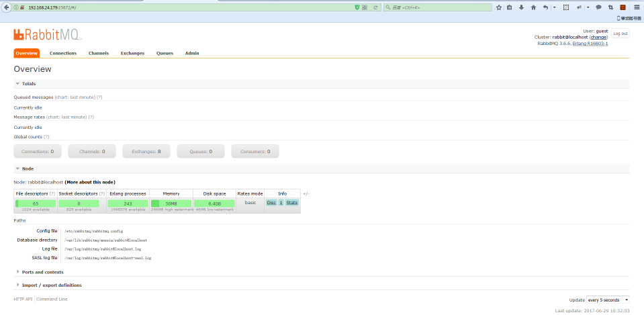Image resolution: width=644 pixels, height=315 pixels.
Task: Click the info tag labeled 1
Action: 281,202
